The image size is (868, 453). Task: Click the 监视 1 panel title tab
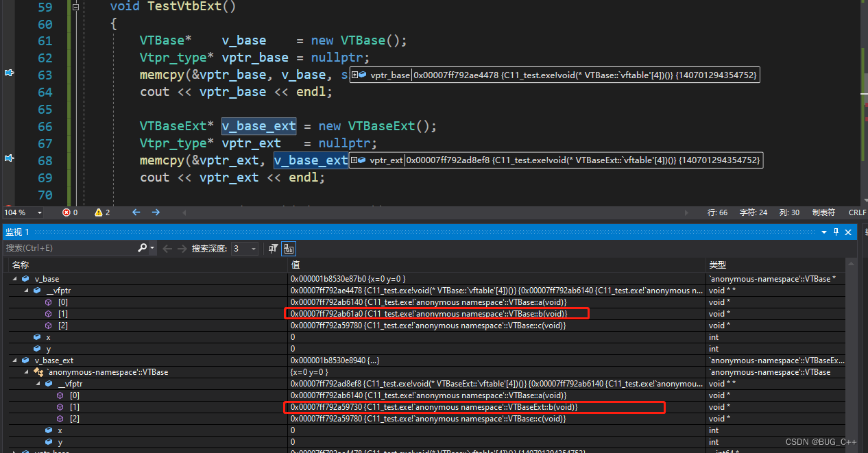click(18, 232)
